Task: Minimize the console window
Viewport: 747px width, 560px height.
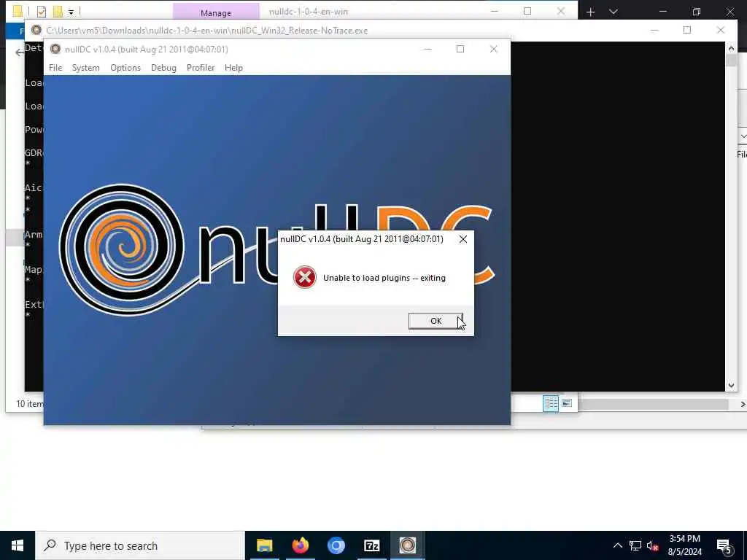Action: coord(654,30)
